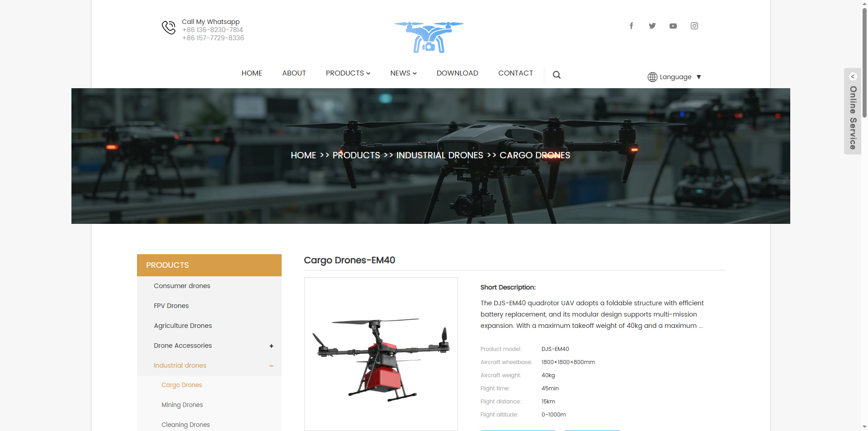The height and width of the screenshot is (431, 868).
Task: Open the CONTACT menu item
Action: [515, 73]
